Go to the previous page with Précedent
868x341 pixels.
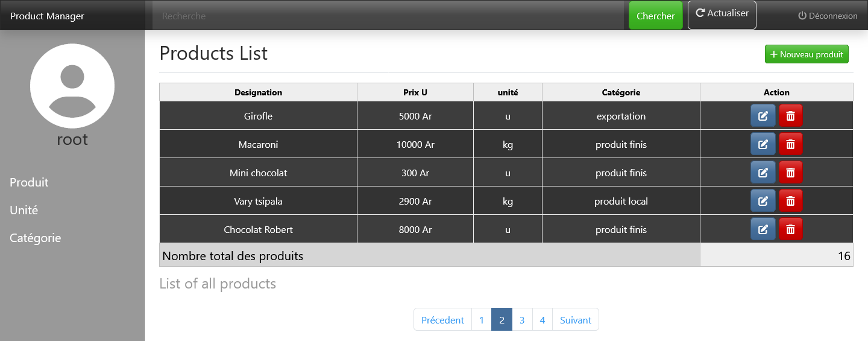[x=442, y=320]
